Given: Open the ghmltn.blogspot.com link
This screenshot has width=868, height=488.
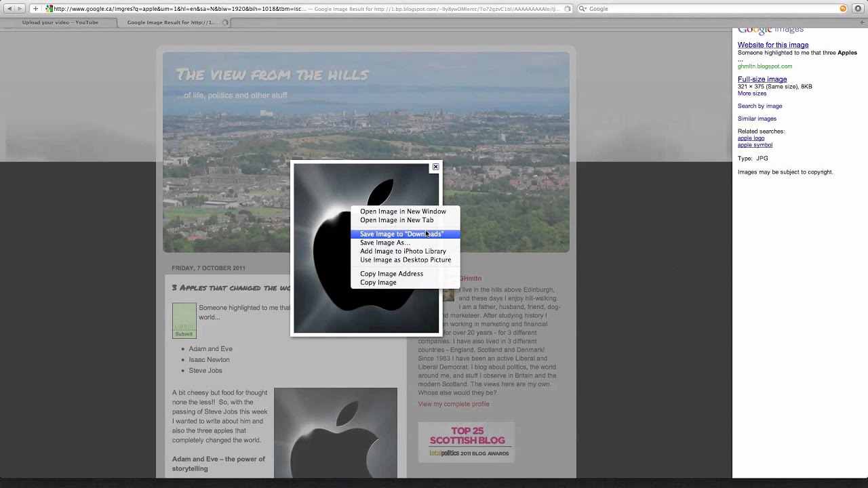Looking at the screenshot, I should [x=765, y=66].
